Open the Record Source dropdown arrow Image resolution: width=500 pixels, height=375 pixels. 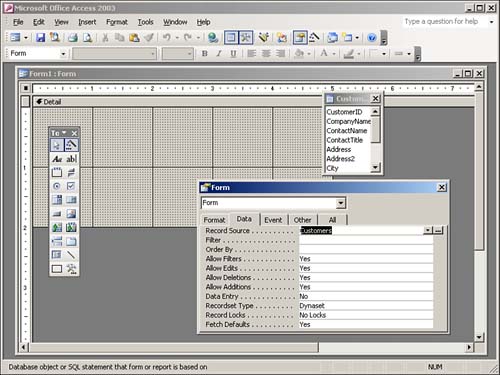click(x=428, y=230)
